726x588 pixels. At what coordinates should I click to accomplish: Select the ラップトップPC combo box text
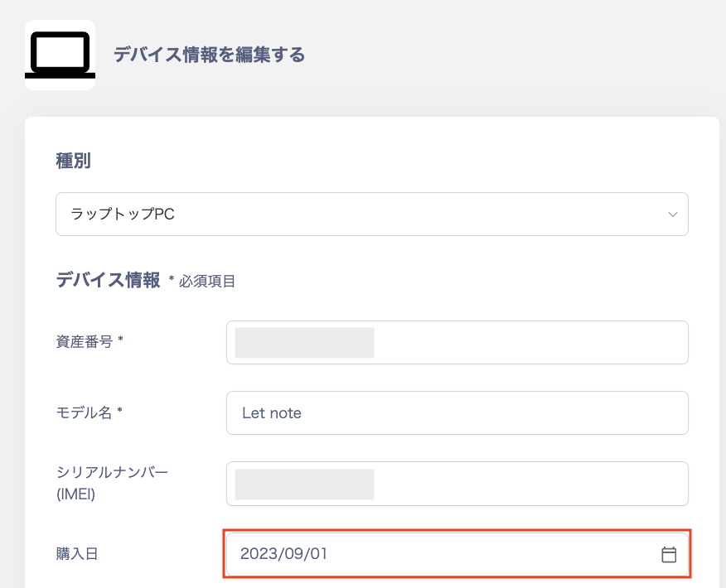[123, 214]
